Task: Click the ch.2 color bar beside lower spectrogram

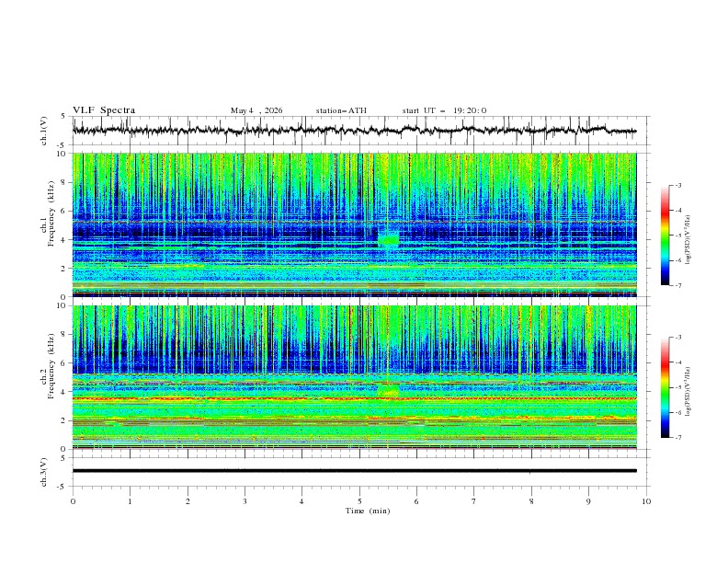Action: coord(665,387)
